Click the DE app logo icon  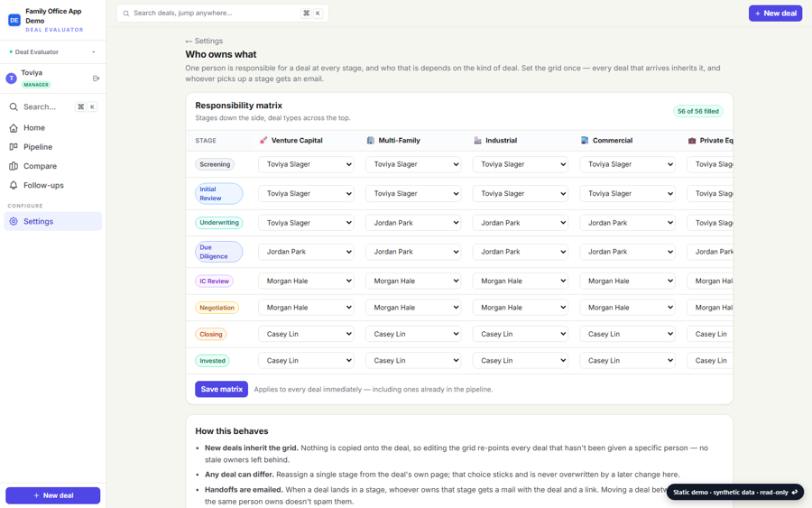14,20
